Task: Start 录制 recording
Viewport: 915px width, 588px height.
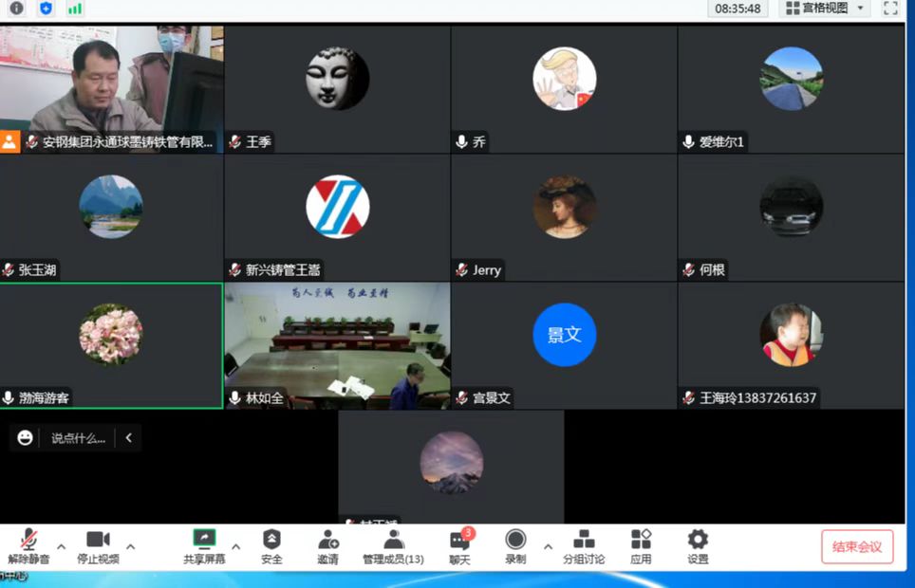Action: (515, 546)
